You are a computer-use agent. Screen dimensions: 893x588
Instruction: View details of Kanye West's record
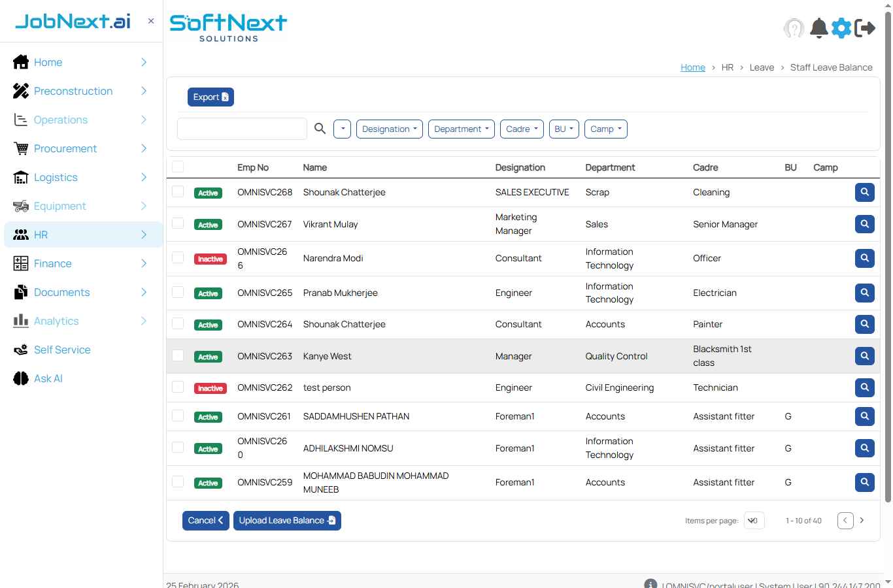coord(864,355)
